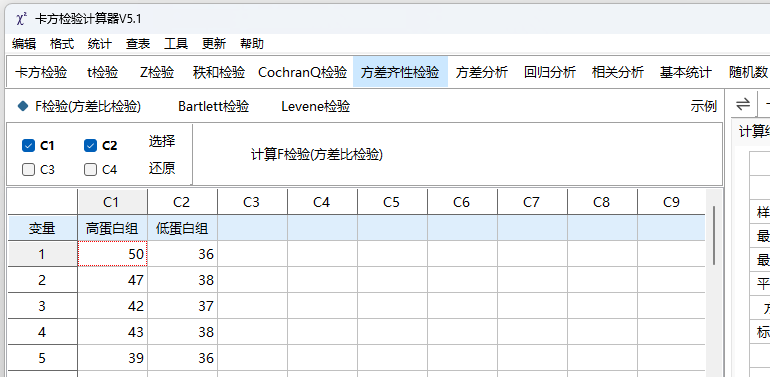
Task: Uncheck the C1 column checkbox
Action: point(28,145)
